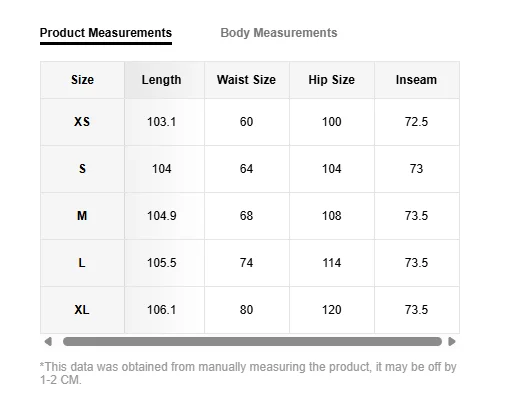Click the horizontal scrollbar thumb
Screen dimensions: 505x394
click(x=252, y=341)
